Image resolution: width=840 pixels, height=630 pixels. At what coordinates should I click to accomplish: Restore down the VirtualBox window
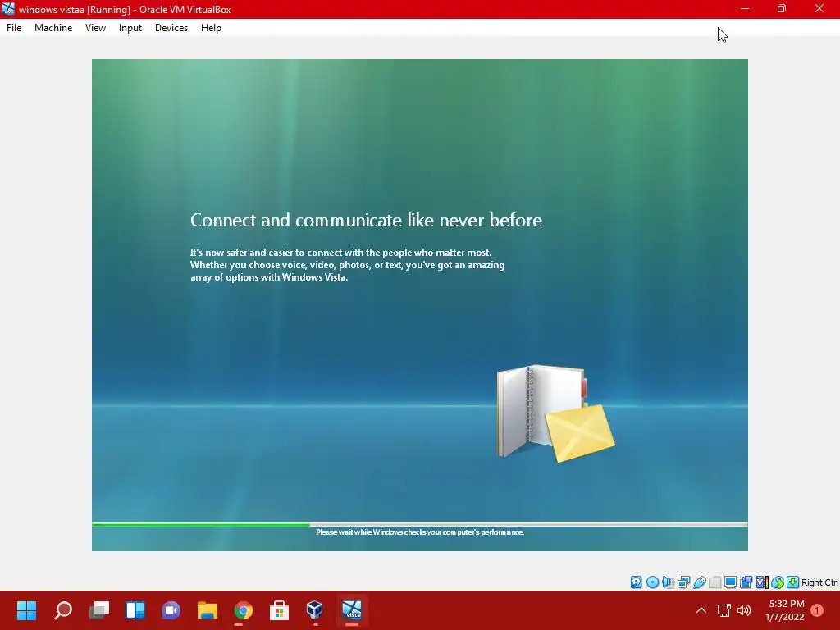coord(782,9)
